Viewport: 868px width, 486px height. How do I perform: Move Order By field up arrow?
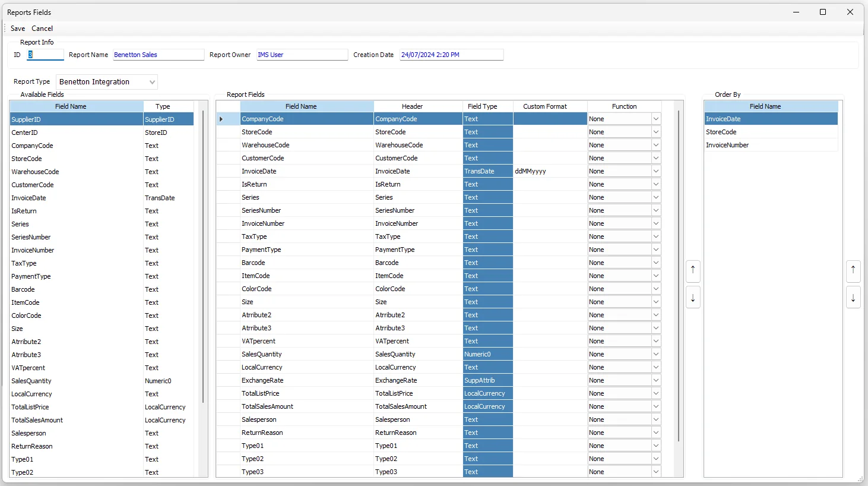click(853, 271)
